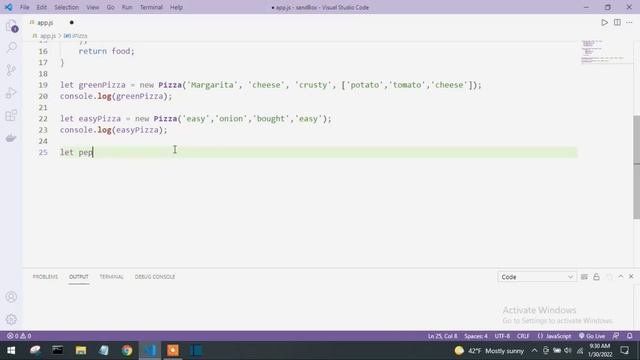Open the Run menu

tap(127, 7)
